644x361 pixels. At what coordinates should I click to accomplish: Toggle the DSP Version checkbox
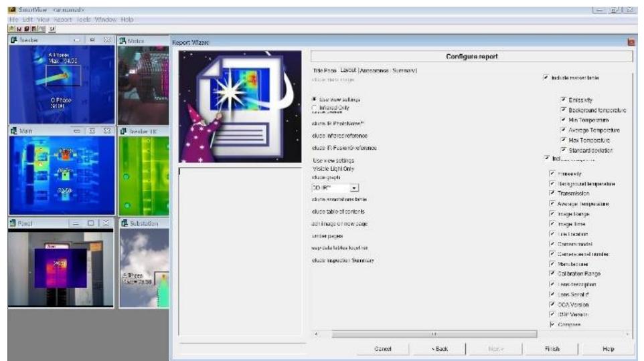(552, 314)
